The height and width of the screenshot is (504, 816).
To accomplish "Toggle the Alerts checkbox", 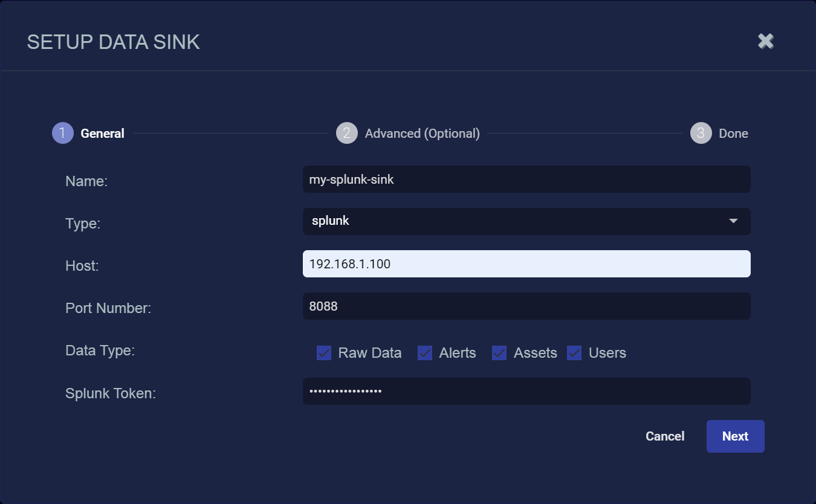I will [x=425, y=353].
